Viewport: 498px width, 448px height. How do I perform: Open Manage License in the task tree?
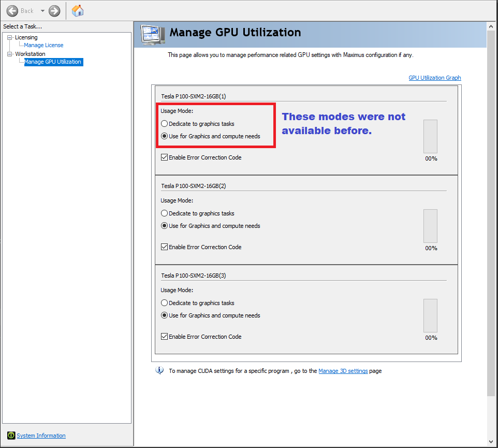point(43,45)
